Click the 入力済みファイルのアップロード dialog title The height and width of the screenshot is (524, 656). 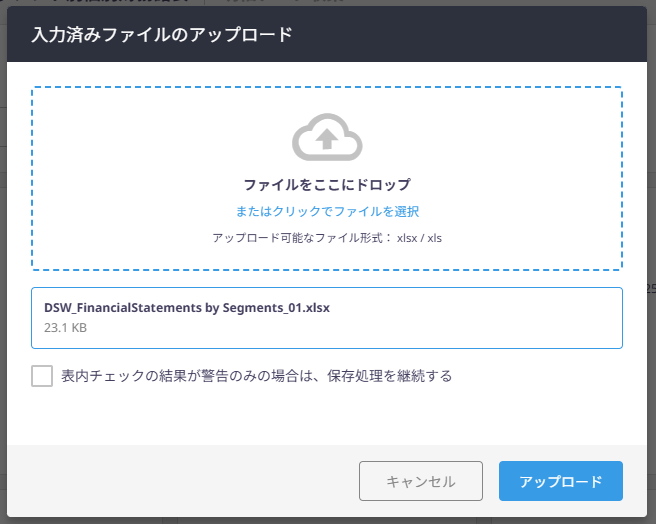162,34
